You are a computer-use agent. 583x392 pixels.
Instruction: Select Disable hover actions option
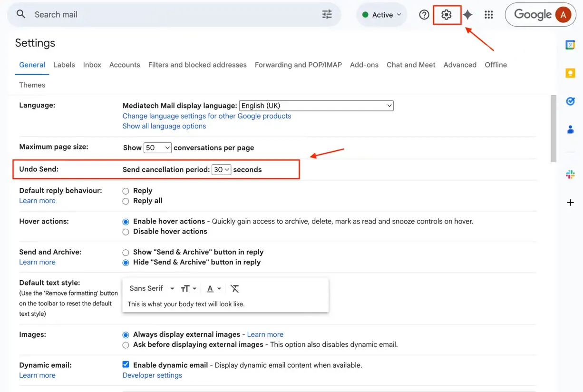(x=126, y=232)
